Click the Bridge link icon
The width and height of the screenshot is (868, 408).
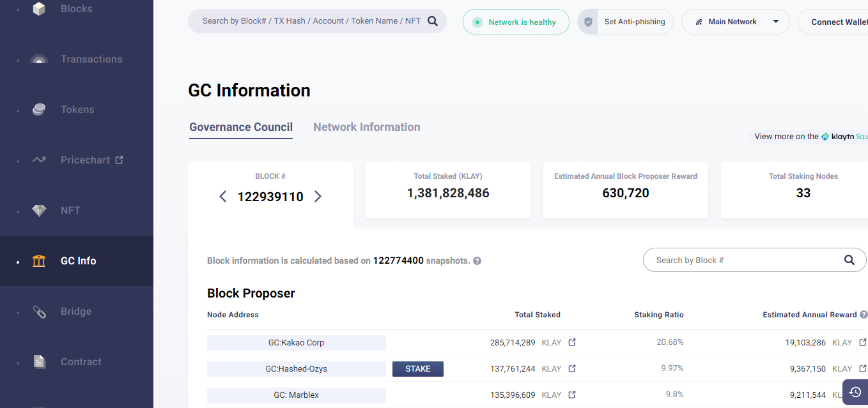[39, 311]
